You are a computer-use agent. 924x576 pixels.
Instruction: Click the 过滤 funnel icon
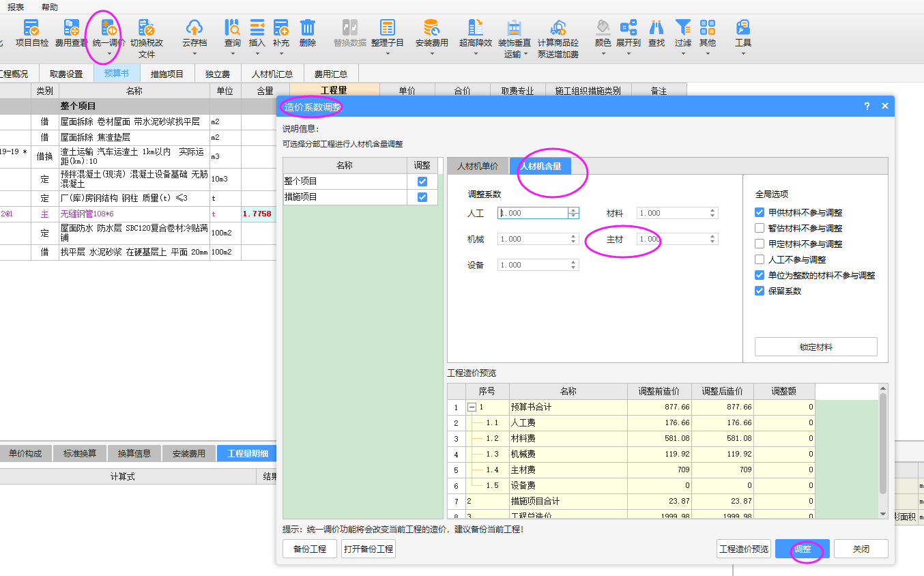(x=683, y=27)
